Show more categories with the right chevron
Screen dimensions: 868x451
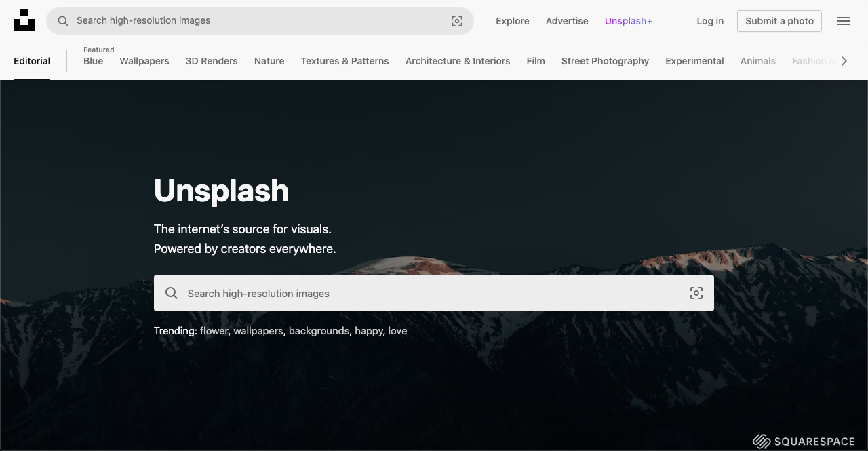(x=844, y=61)
